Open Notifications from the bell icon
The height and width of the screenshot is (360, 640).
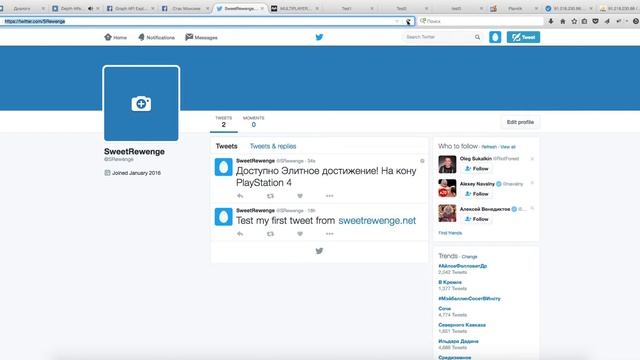(141, 37)
